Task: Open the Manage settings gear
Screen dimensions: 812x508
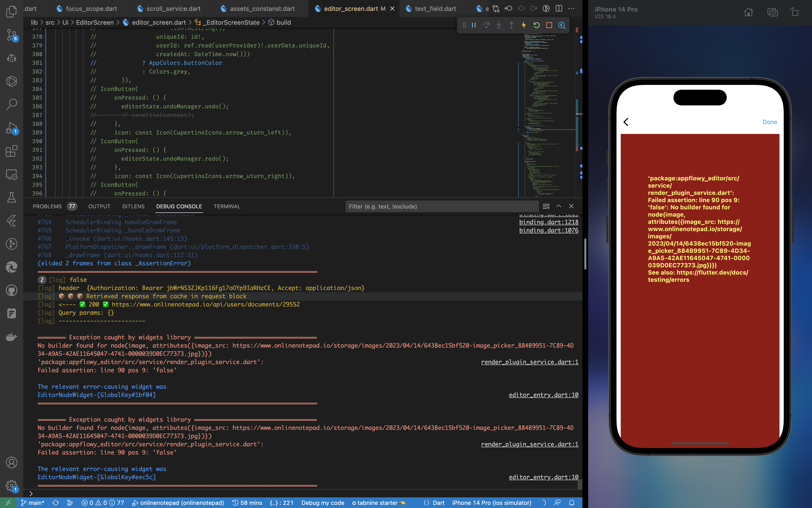Action: point(11,486)
